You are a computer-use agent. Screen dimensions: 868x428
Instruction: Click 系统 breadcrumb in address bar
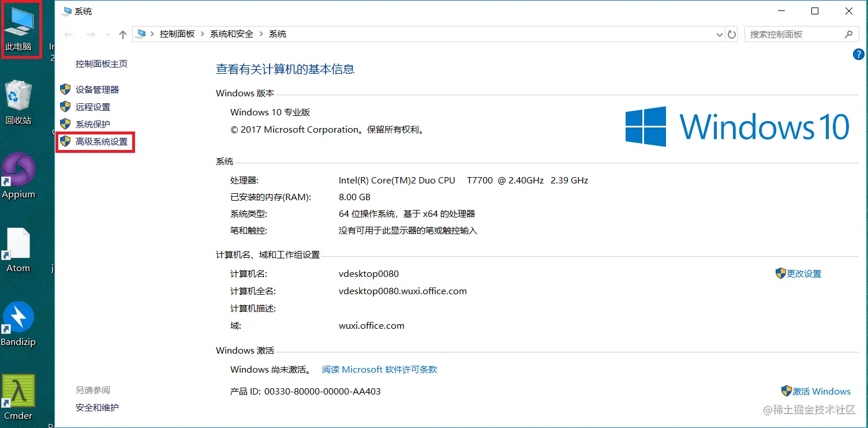pos(278,34)
